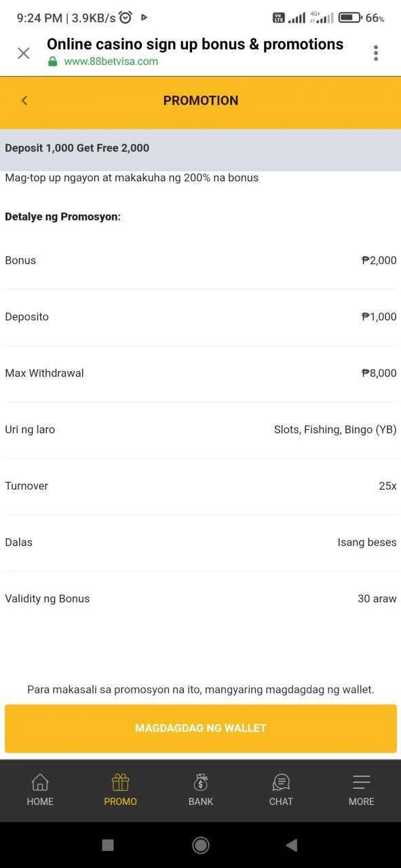Open the three-dot browser menu
The width and height of the screenshot is (401, 868).
[376, 53]
